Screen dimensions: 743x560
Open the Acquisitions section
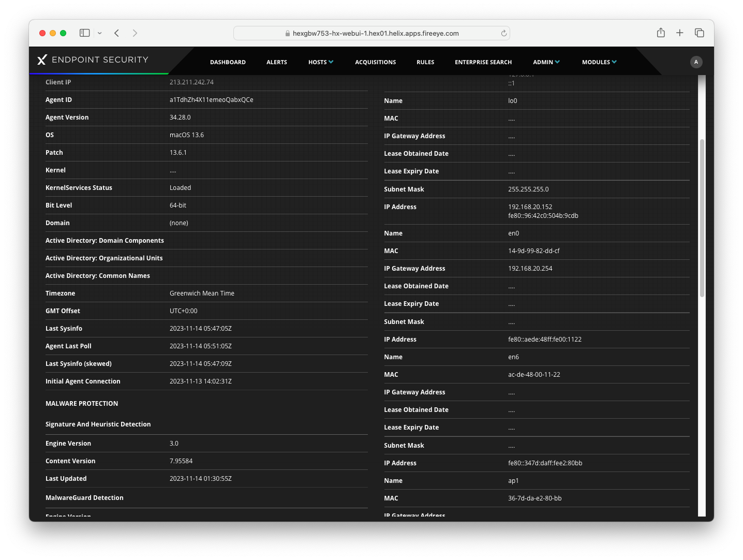pyautogui.click(x=375, y=62)
